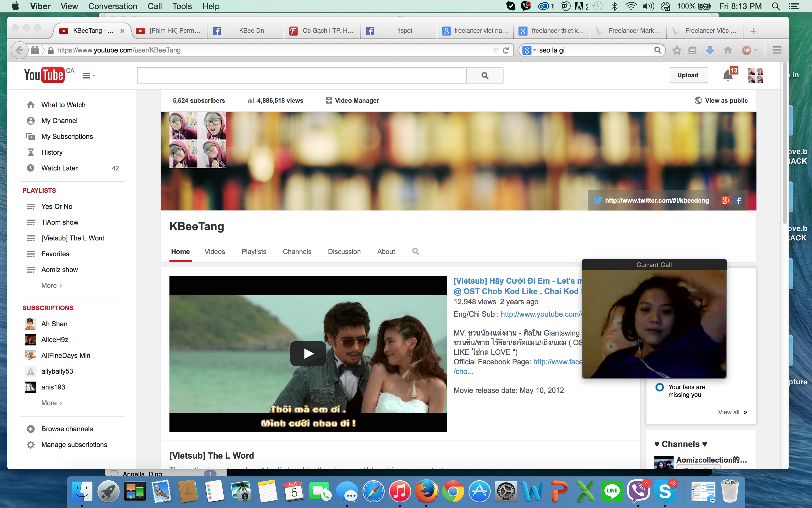
Task: Open the Firefox hamburger menu
Action: click(x=777, y=50)
